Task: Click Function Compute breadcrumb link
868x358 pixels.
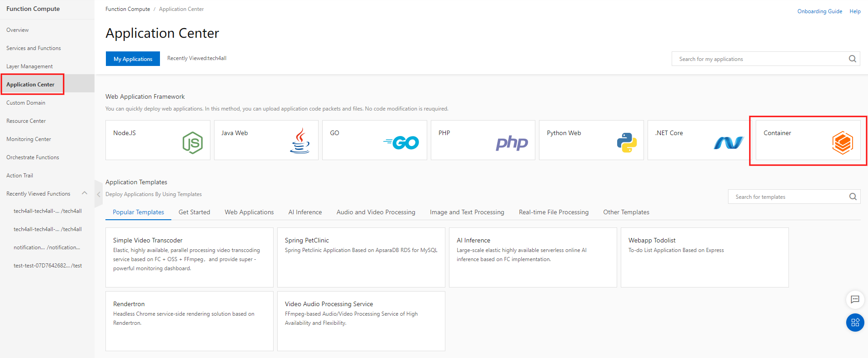Action: 128,9
